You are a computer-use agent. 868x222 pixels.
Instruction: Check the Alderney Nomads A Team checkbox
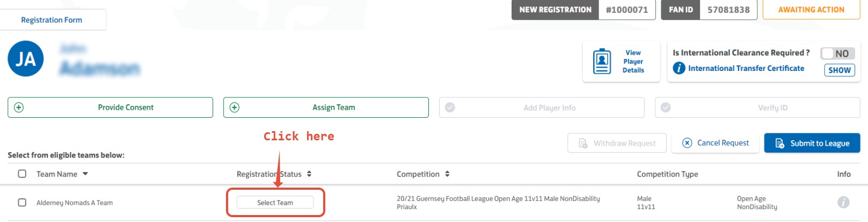22,203
